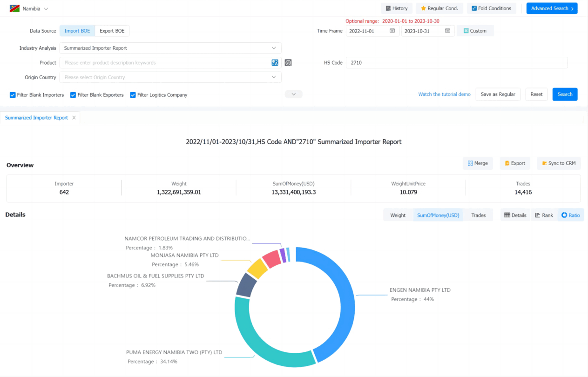Open Regular Cond. saved conditions
The width and height of the screenshot is (588, 377).
[439, 8]
